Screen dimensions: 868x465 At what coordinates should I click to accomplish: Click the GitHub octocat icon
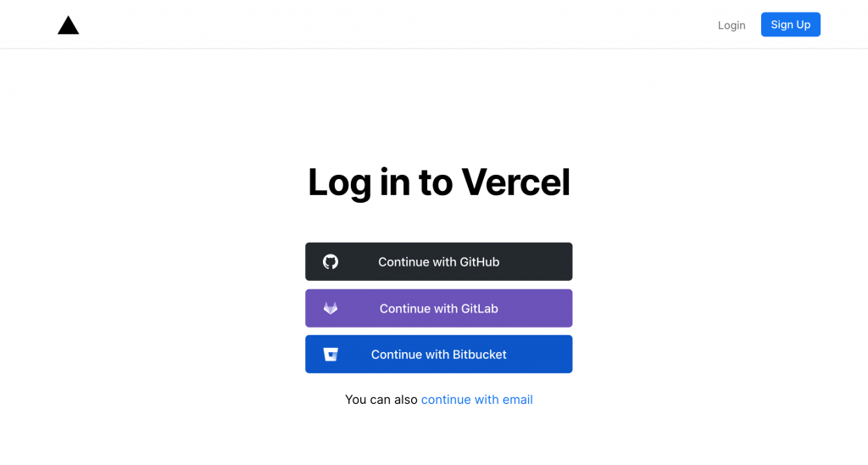pos(331,261)
